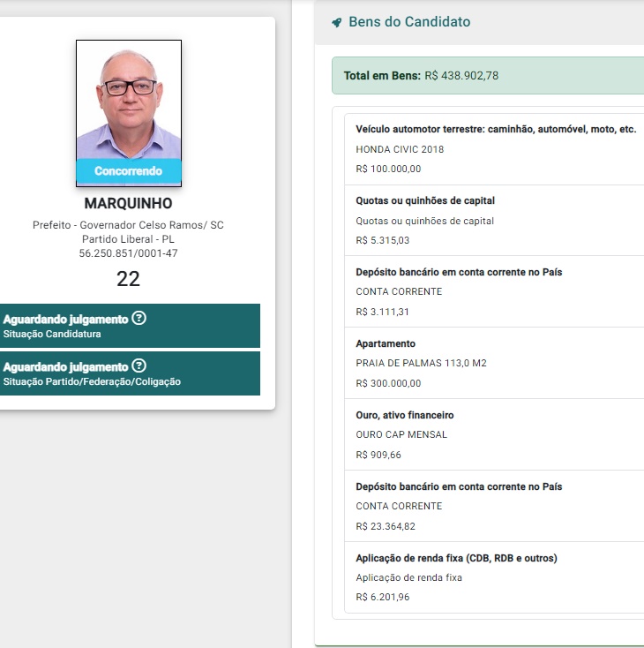The height and width of the screenshot is (648, 644).
Task: Click the value R$ 23.364,82
Action: [386, 526]
